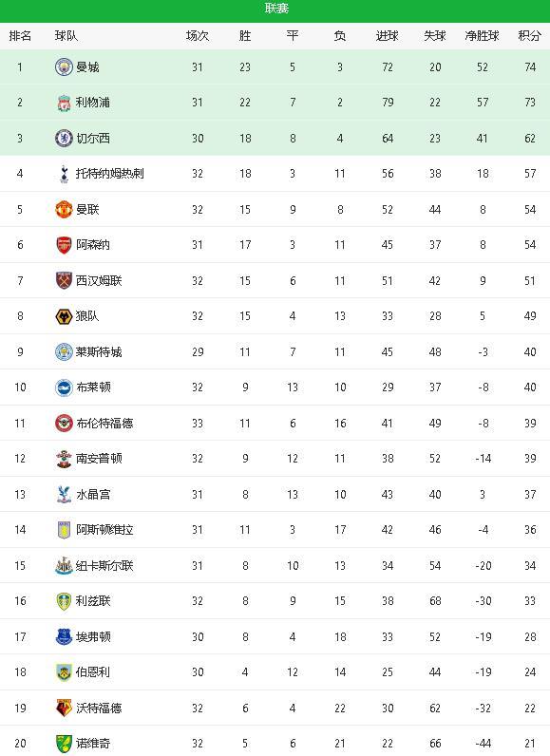Select the Chelsea team badge
550x756 pixels.
pyautogui.click(x=64, y=139)
